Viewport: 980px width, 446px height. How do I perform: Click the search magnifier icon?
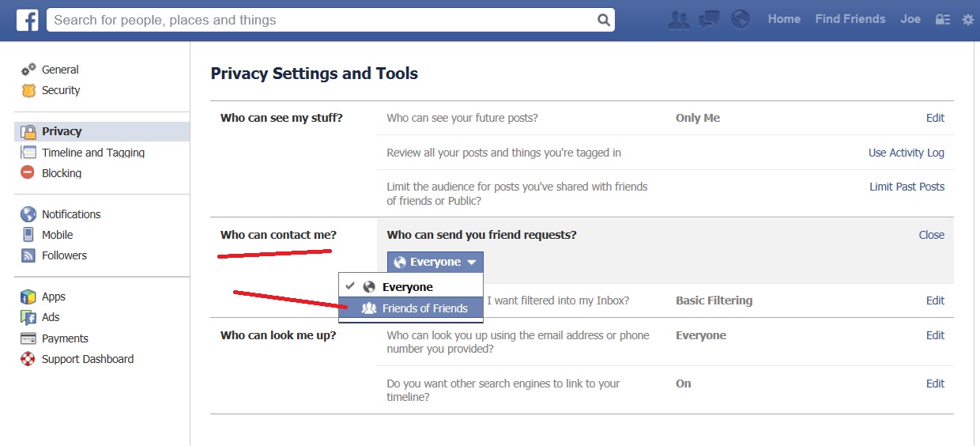[x=603, y=20]
